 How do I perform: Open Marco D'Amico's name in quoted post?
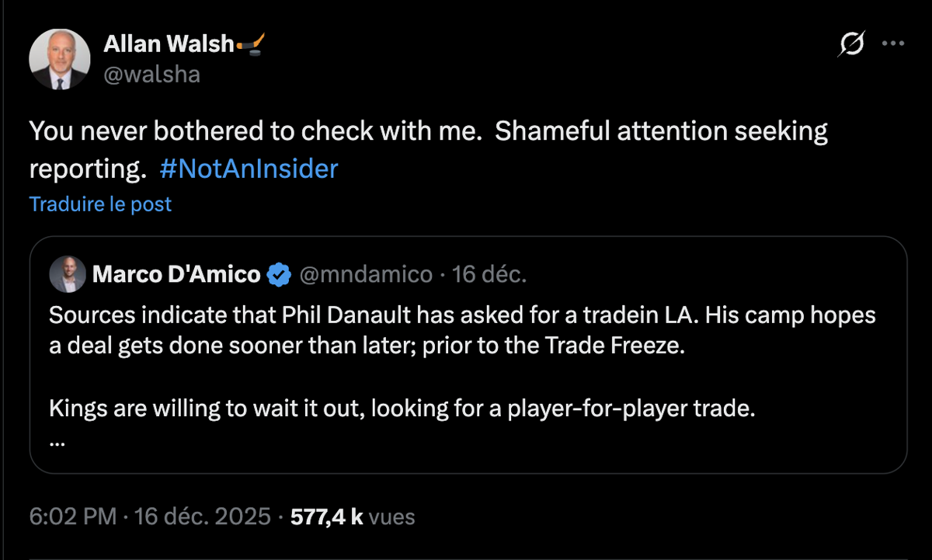[x=176, y=274]
